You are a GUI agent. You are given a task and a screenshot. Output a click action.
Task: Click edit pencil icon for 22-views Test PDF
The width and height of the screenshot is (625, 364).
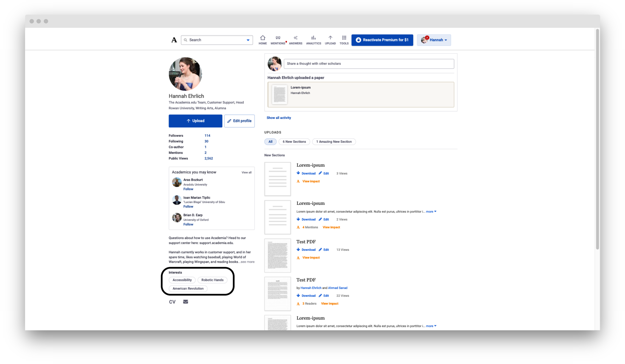pyautogui.click(x=320, y=296)
